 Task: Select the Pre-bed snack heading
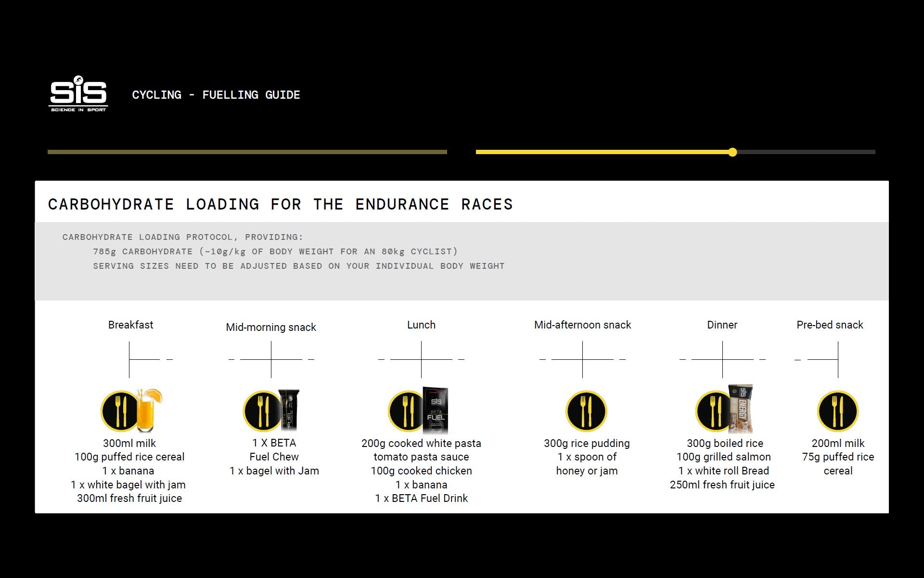tap(830, 325)
